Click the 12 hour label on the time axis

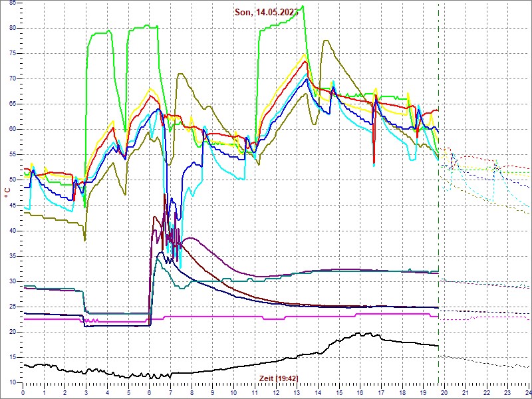(276, 392)
